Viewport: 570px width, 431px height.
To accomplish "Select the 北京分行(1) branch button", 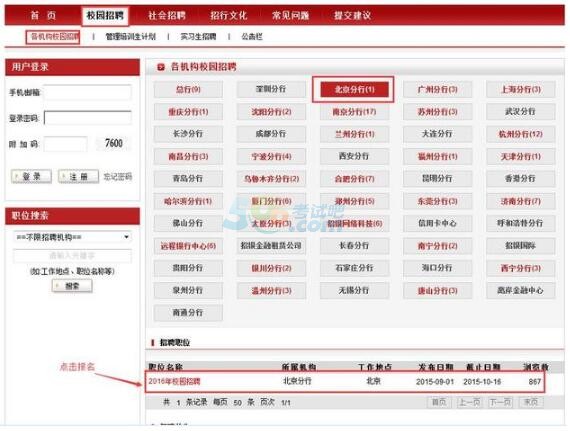I will 354,89.
